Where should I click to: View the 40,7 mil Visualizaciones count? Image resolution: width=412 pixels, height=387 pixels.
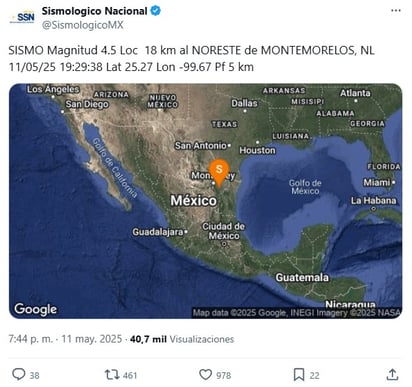(x=182, y=339)
